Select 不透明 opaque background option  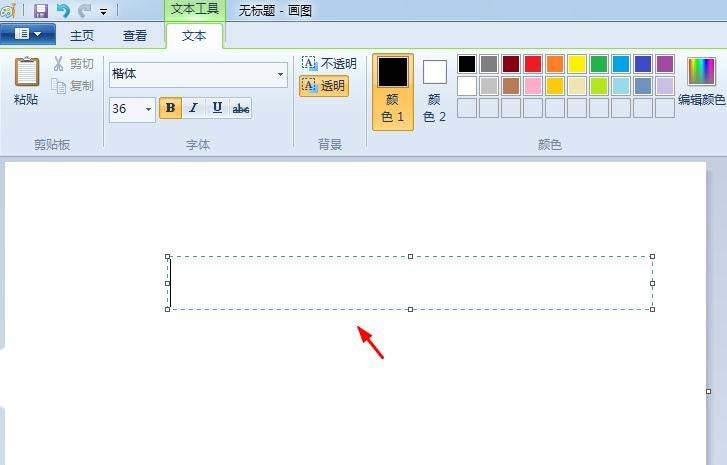pos(329,64)
